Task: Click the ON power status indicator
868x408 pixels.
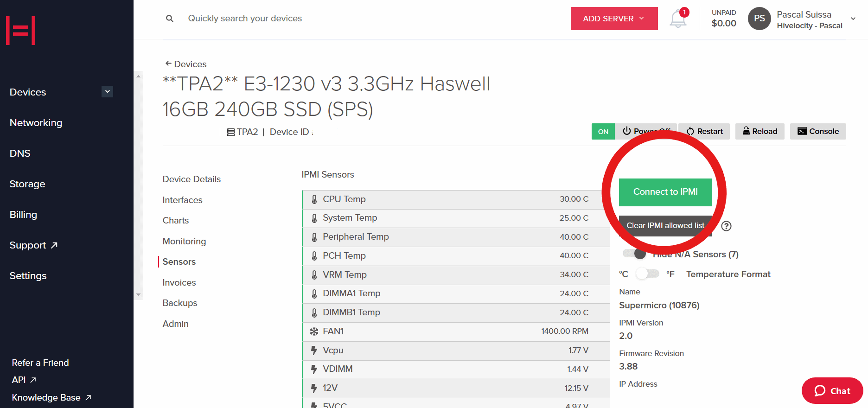Action: point(603,132)
